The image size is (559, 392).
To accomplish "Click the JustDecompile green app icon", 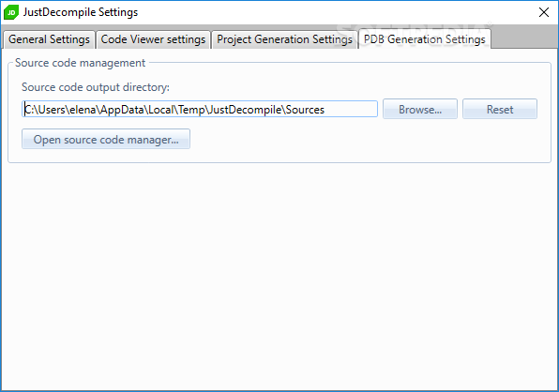I will [11, 12].
